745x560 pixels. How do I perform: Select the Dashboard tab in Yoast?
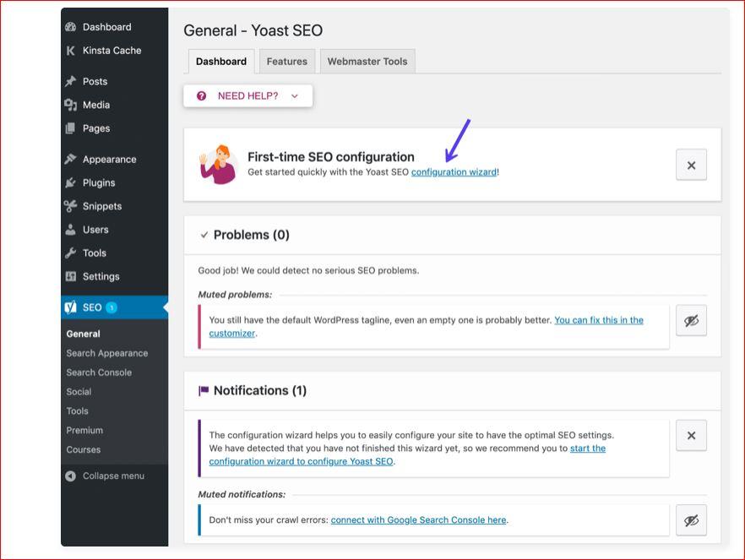point(221,62)
